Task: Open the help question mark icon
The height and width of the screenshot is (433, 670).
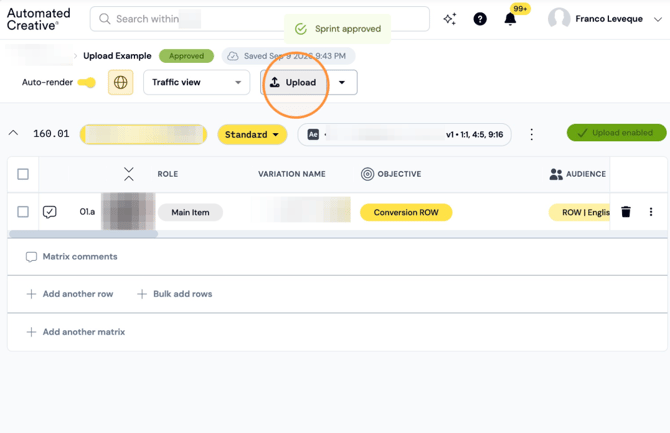Action: tap(480, 19)
